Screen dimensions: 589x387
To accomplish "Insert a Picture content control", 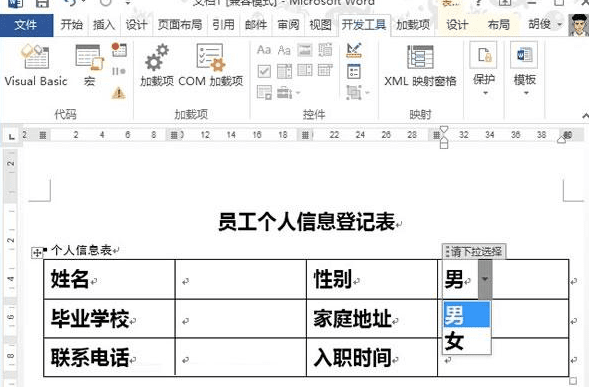I will (x=305, y=50).
